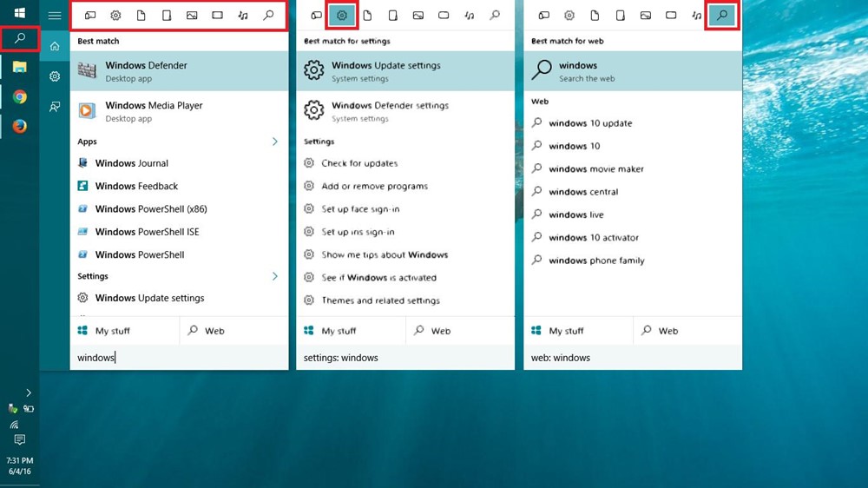The image size is (868, 488).
Task: Select the Home icon in search sidebar
Action: coord(54,46)
